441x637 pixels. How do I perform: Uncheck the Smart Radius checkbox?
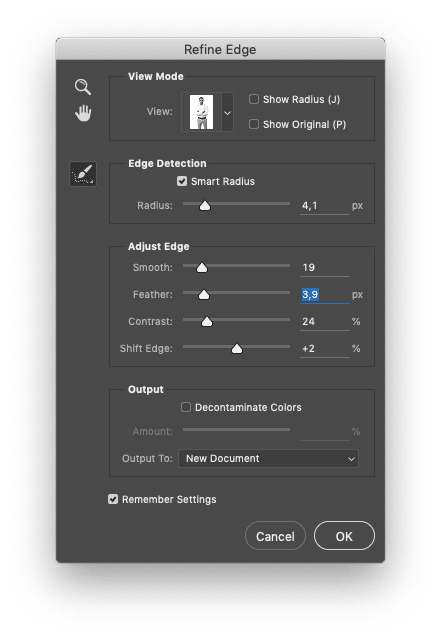coord(182,181)
